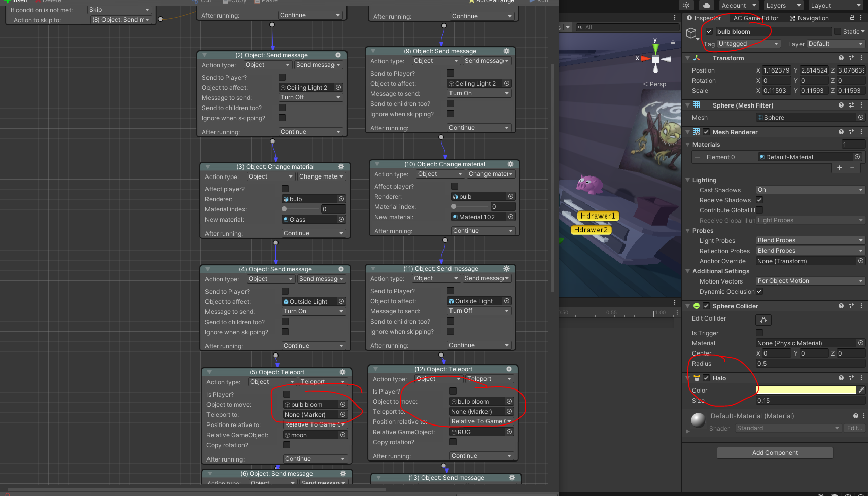Open the Layers menu
Image resolution: width=868 pixels, height=496 pixels.
tap(783, 6)
